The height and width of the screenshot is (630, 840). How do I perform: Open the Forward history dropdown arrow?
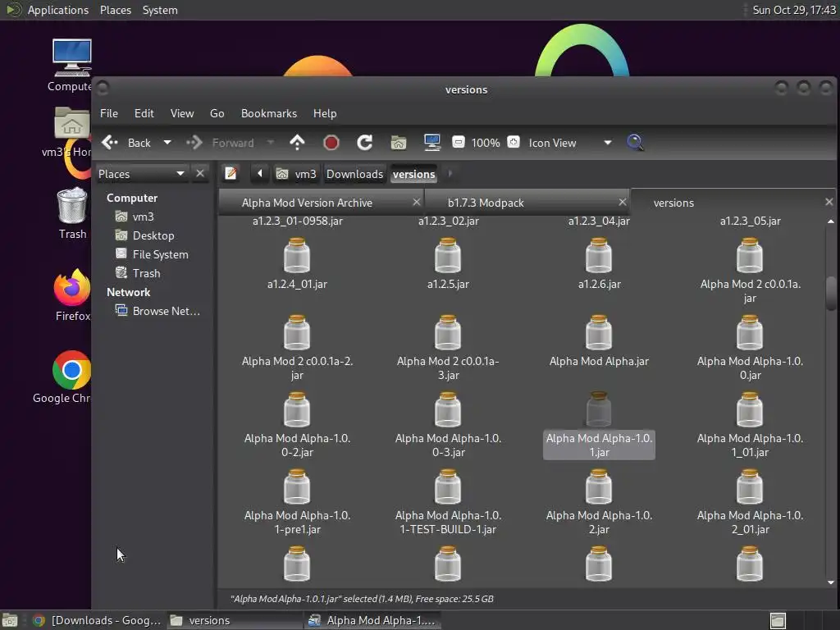(x=271, y=143)
